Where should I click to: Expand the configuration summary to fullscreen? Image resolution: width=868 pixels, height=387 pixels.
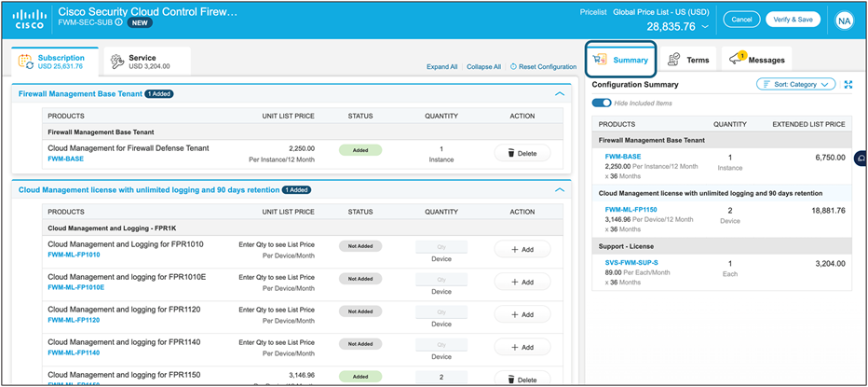848,84
